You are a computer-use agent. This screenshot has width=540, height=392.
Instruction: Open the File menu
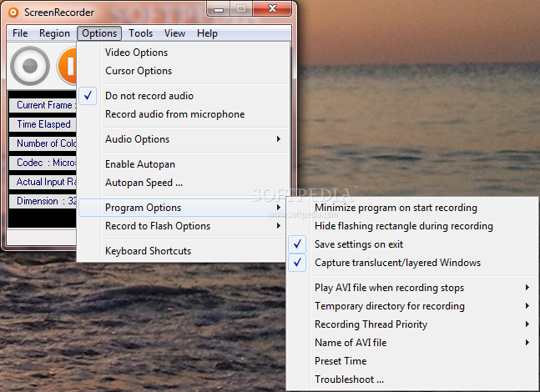(20, 33)
